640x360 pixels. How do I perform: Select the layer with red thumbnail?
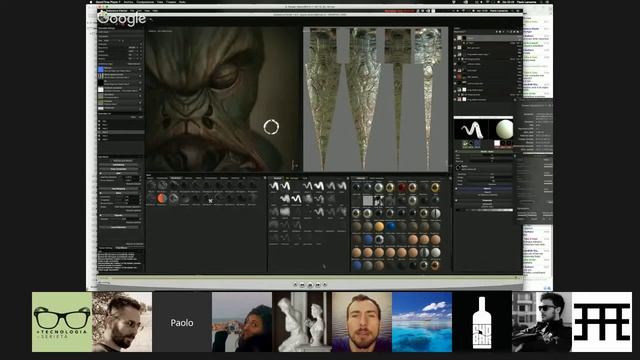point(488,77)
